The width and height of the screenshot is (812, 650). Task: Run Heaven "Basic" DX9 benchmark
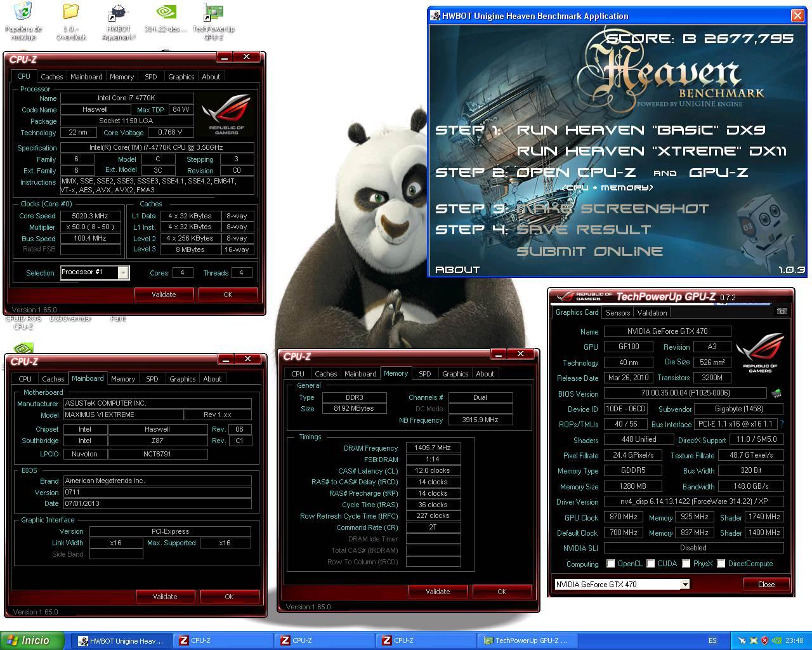(641, 130)
